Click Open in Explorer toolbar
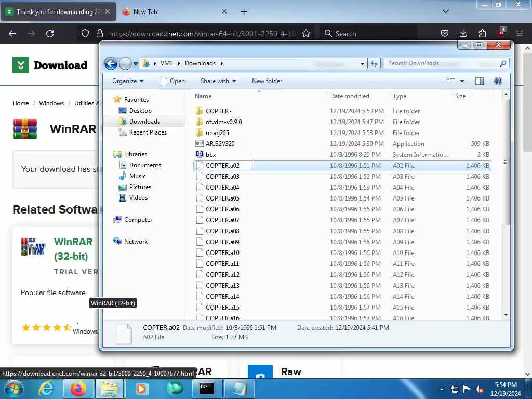532x399 pixels. pos(172,81)
